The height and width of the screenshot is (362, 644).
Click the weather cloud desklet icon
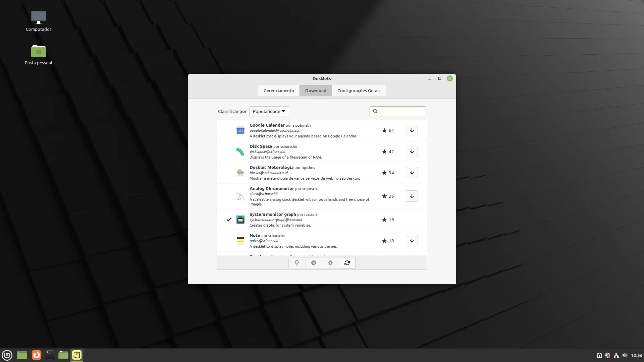coord(240,173)
